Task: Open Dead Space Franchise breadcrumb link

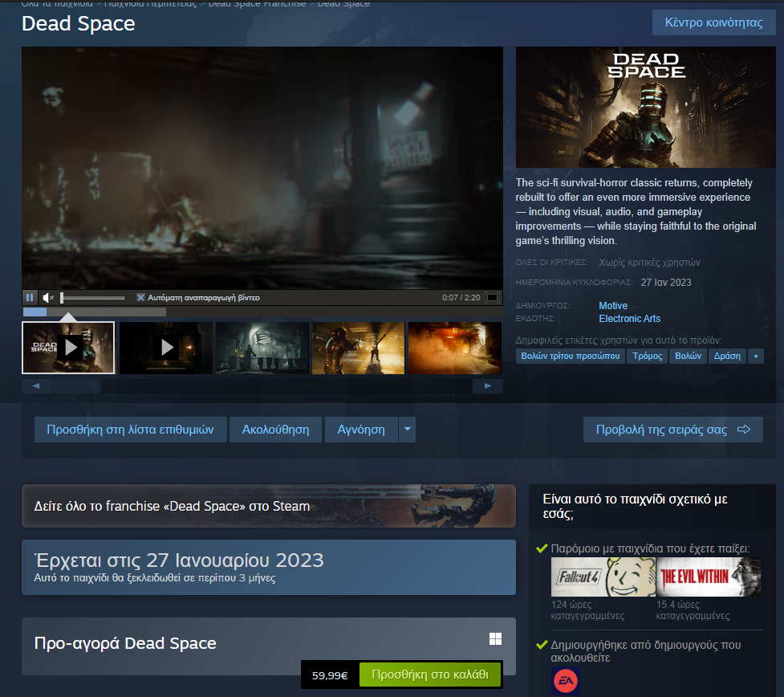Action: tap(257, 4)
